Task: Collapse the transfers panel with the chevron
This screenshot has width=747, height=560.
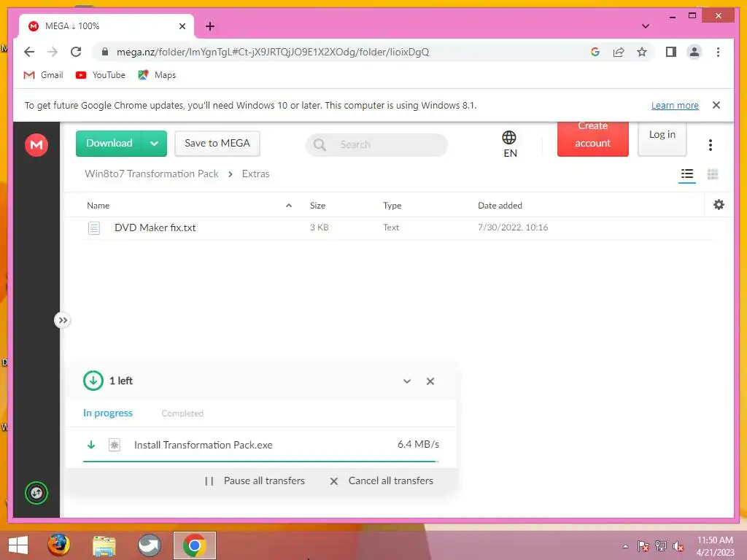Action: [407, 381]
